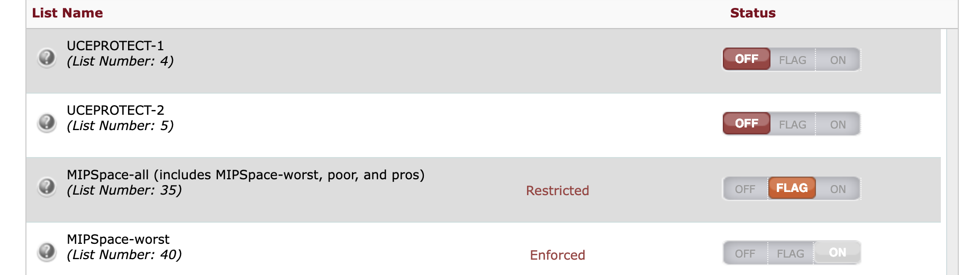Set MIPSpace-all status to ON
The height and width of the screenshot is (275, 980).
coord(838,189)
